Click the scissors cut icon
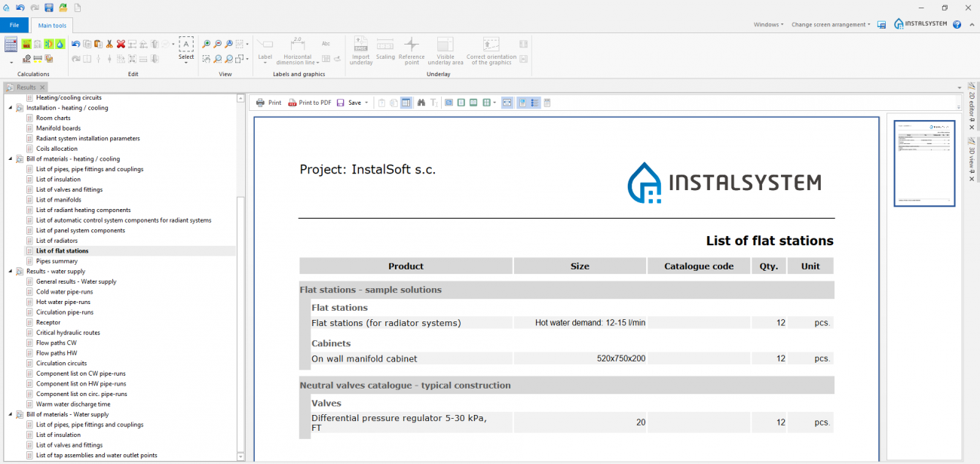This screenshot has height=464, width=980. click(x=109, y=45)
